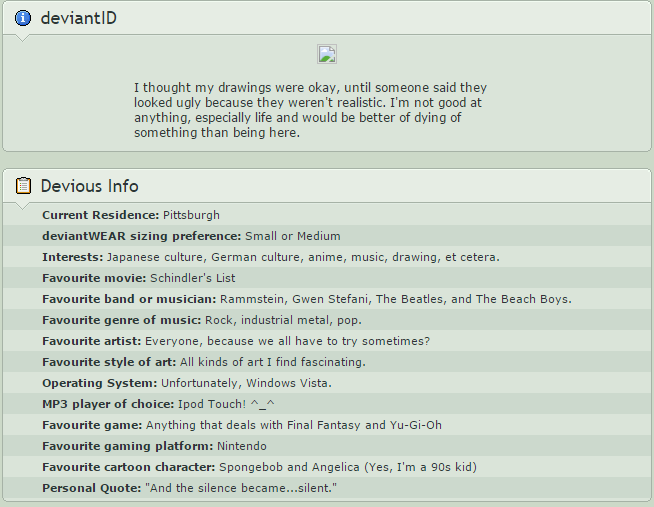The height and width of the screenshot is (507, 654).
Task: Click the band list starting with Rammstein
Action: click(x=396, y=299)
